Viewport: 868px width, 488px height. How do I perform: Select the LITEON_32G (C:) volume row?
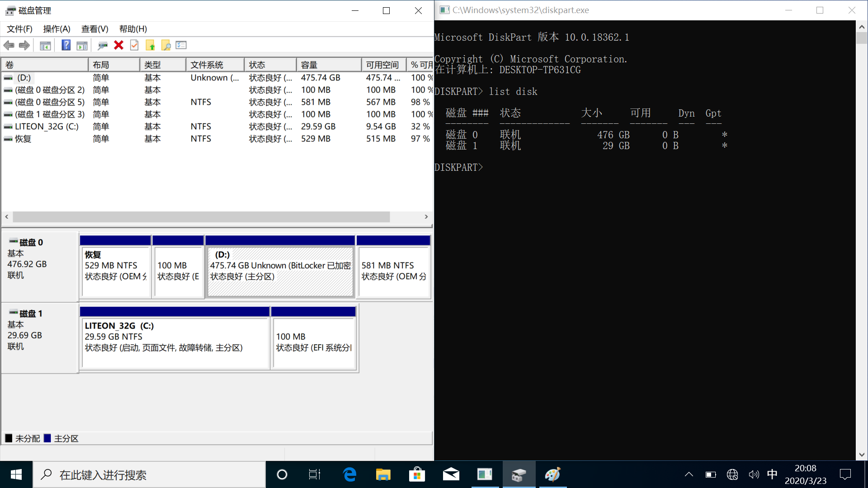[217, 127]
